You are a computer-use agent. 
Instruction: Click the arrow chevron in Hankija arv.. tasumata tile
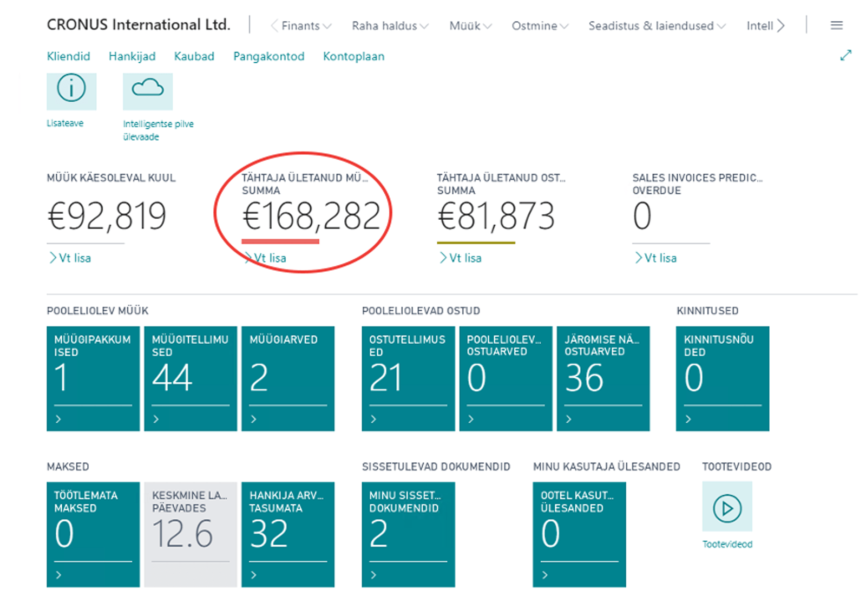[253, 575]
